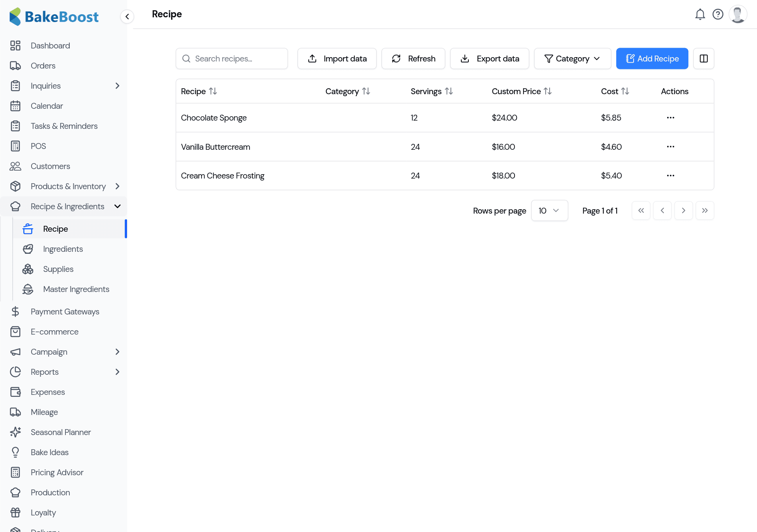The width and height of the screenshot is (757, 532).
Task: Select the Cream Cheese Frosting recipe name
Action: click(x=223, y=176)
